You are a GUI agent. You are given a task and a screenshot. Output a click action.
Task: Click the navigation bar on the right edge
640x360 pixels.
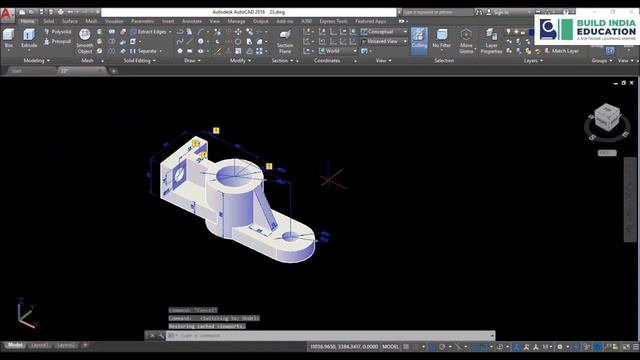tap(630, 200)
